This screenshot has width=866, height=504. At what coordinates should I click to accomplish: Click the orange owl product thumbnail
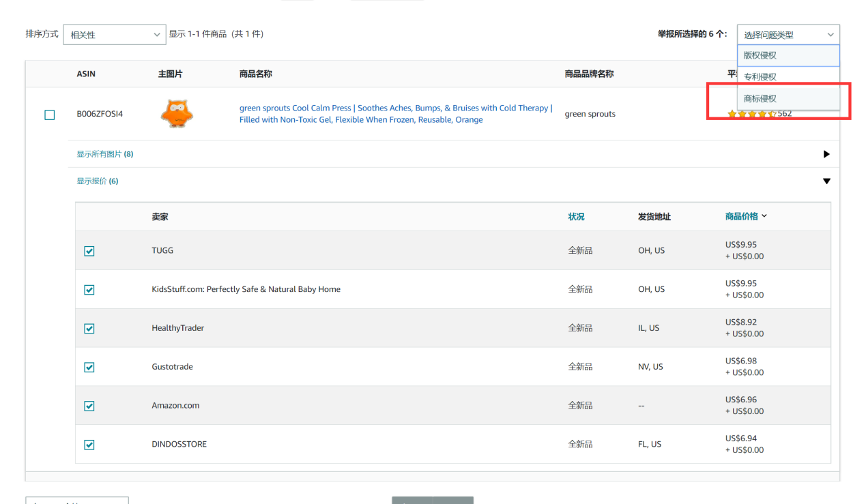pos(177,114)
